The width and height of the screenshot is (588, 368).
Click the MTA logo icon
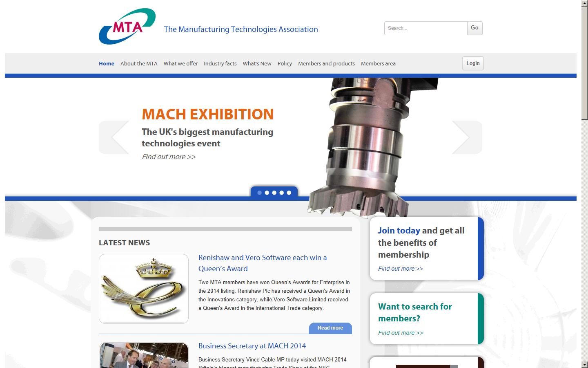(x=127, y=27)
